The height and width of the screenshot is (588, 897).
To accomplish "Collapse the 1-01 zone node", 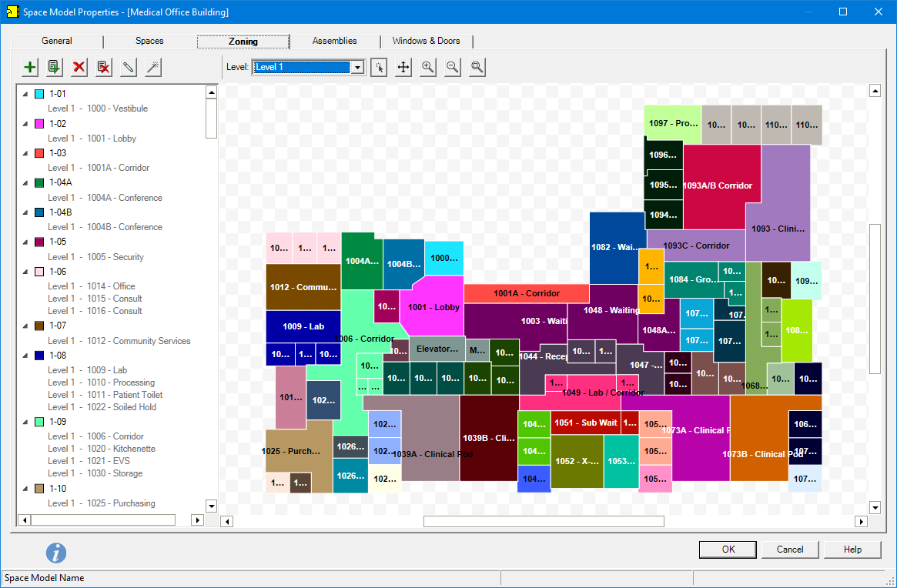I will pos(25,94).
